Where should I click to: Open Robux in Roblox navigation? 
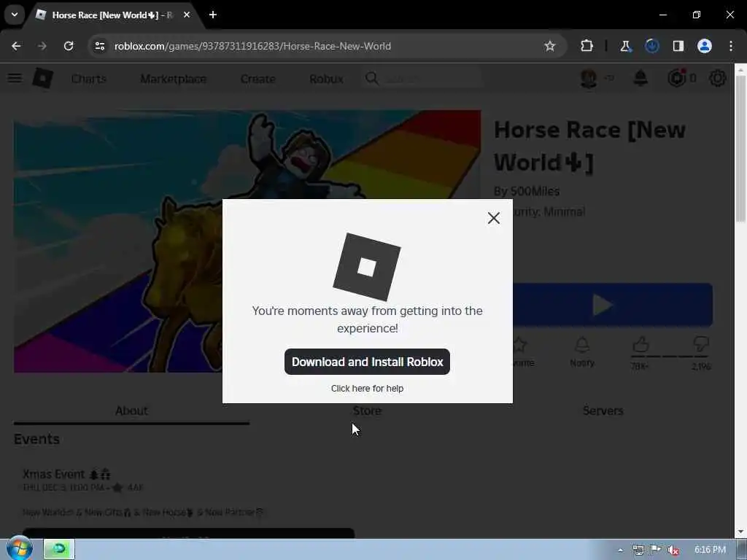326,79
